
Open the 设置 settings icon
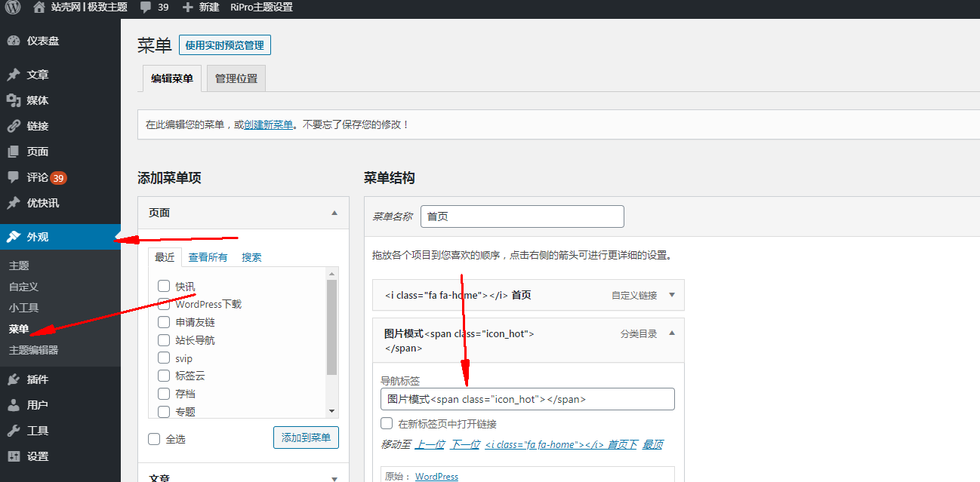click(x=14, y=456)
